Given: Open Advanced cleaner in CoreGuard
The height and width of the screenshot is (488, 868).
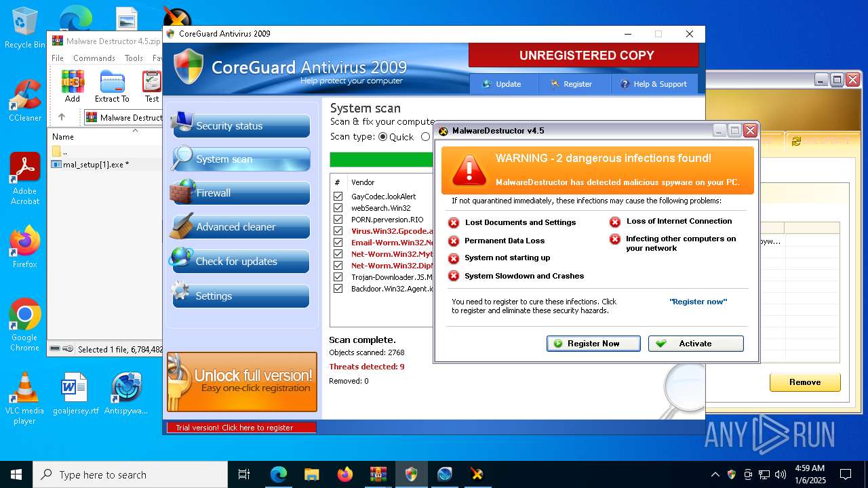Looking at the screenshot, I should (242, 227).
